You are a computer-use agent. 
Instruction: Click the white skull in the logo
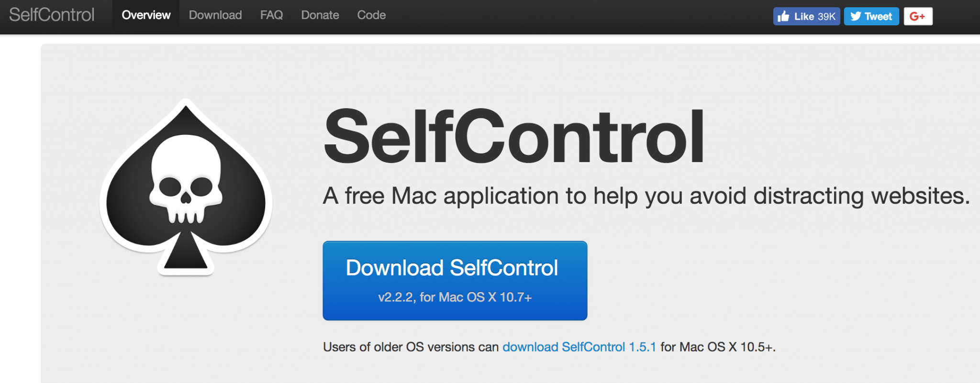(186, 179)
